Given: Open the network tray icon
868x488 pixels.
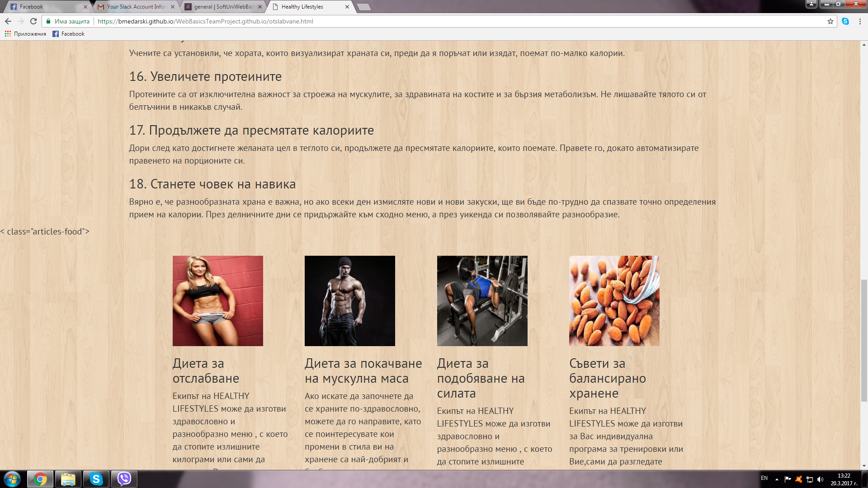Looking at the screenshot, I should click(810, 479).
